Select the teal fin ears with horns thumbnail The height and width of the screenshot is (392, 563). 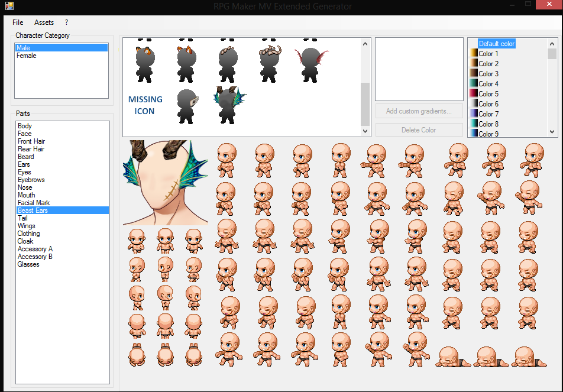point(230,105)
